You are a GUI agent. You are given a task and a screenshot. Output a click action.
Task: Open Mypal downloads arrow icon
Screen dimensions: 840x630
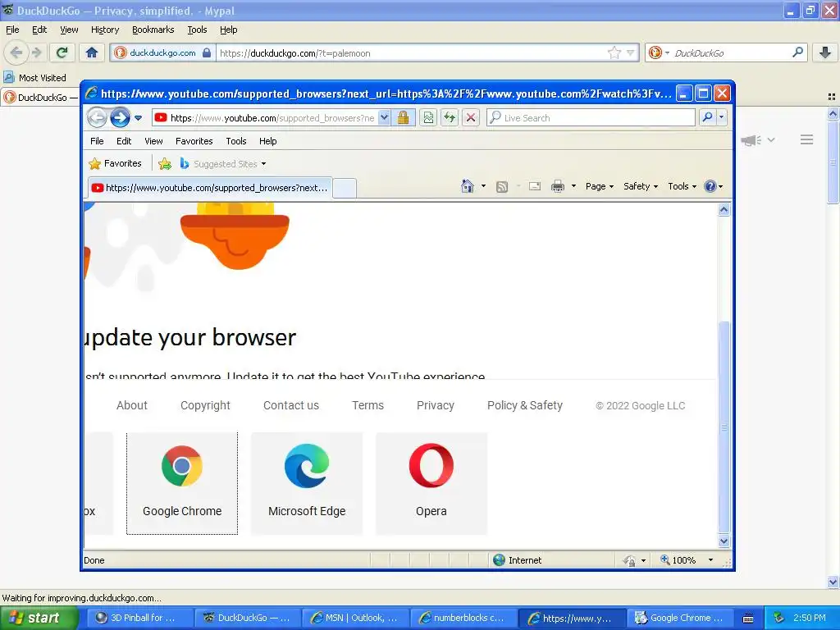point(825,52)
